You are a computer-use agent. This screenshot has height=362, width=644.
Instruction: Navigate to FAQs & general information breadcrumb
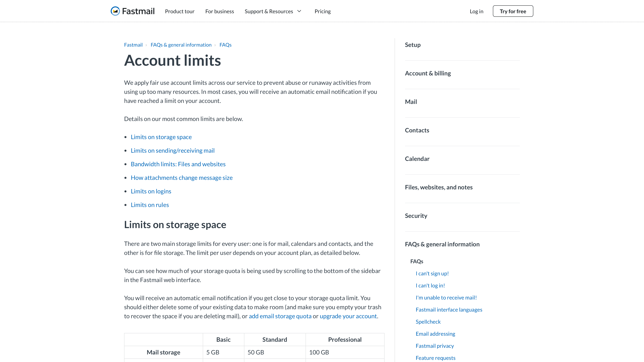pos(181,45)
